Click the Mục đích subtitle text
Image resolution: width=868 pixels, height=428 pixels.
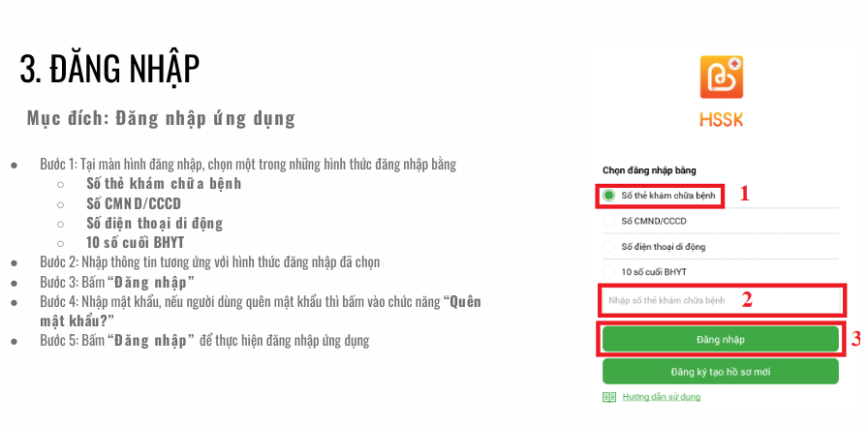point(161,119)
